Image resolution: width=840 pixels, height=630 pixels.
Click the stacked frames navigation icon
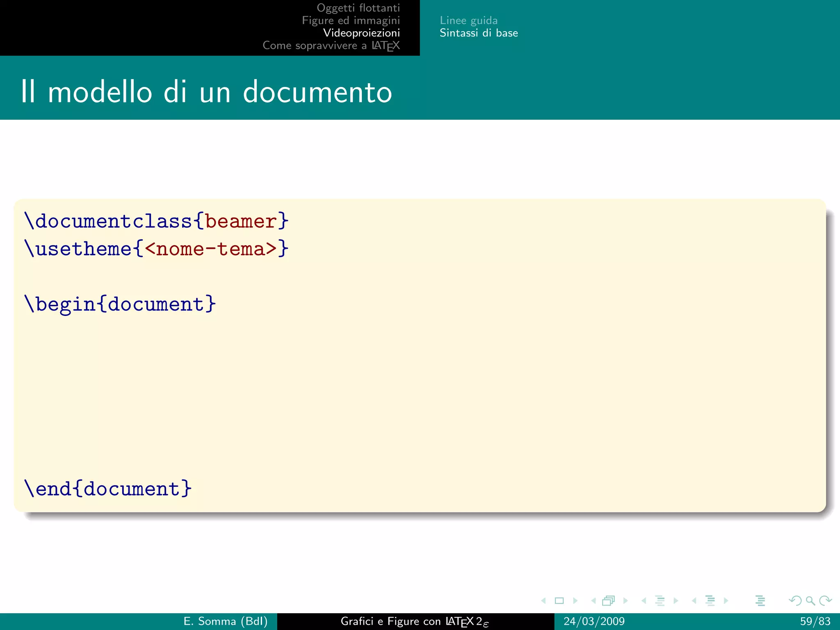(609, 601)
